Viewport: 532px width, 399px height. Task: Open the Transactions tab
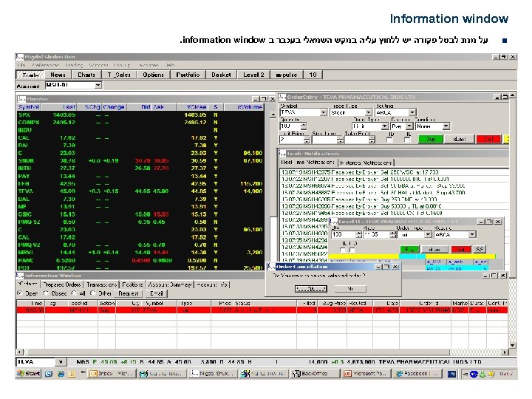(x=101, y=284)
